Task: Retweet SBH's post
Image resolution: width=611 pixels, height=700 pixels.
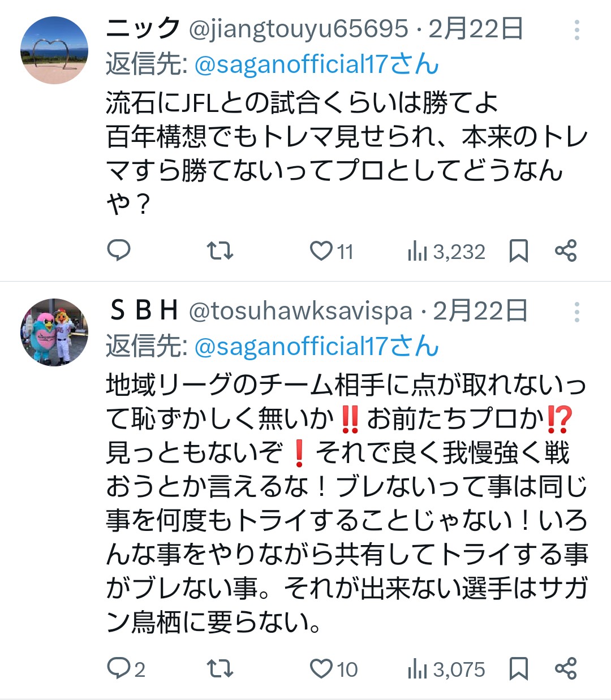Action: [x=220, y=669]
